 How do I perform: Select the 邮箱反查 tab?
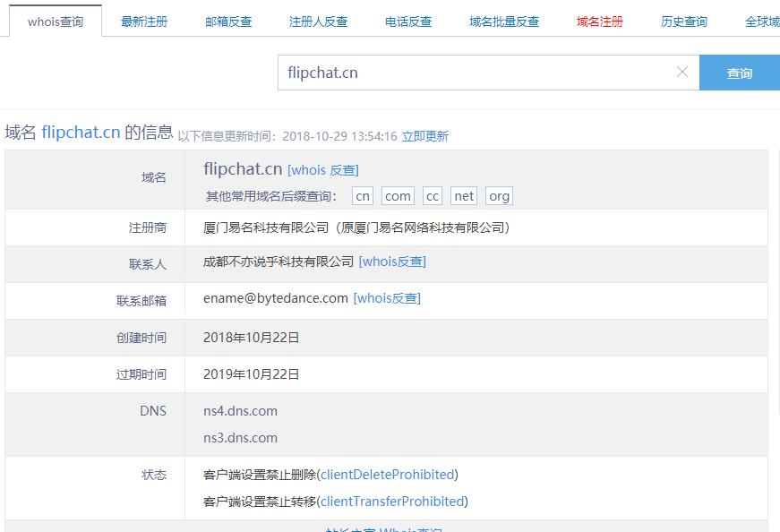(228, 21)
